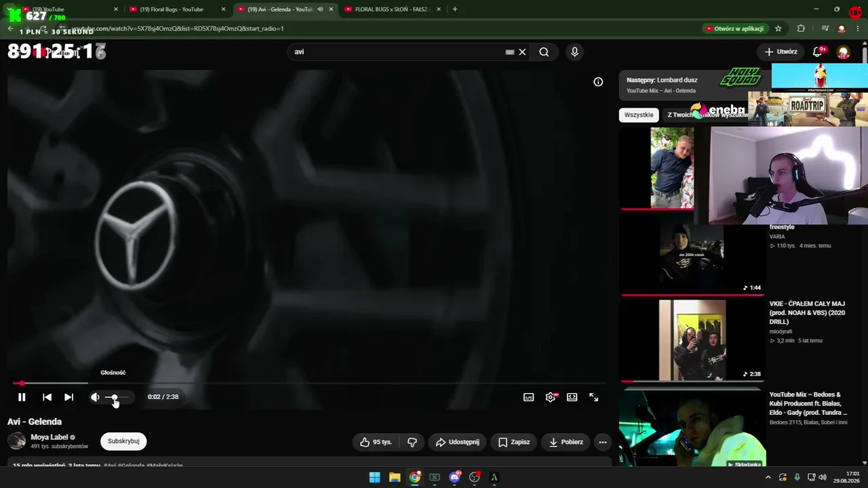
Task: Show video info card icon
Action: click(598, 82)
